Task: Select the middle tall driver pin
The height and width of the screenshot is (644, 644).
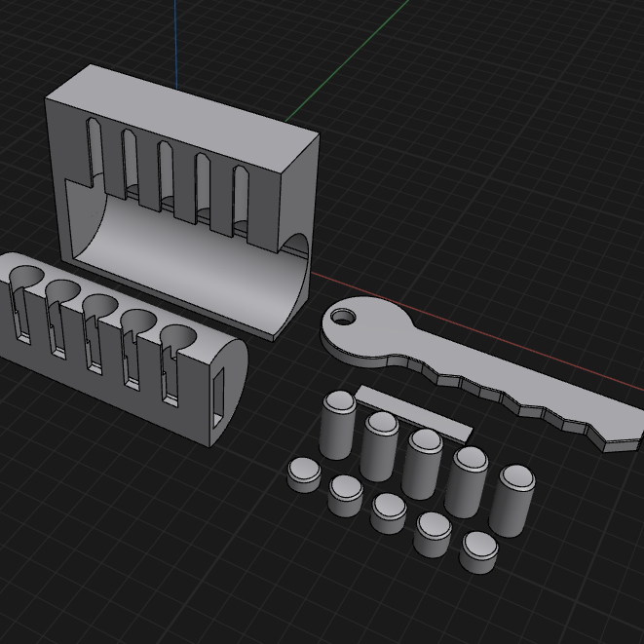Action: (423, 464)
